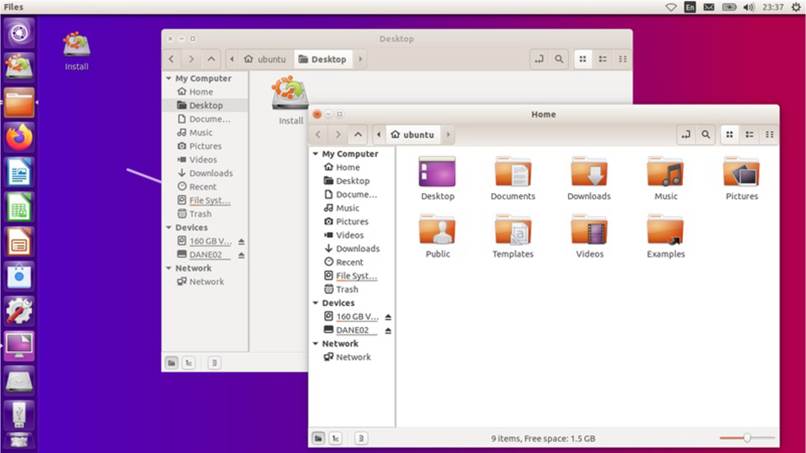Select Pictures in Desktop window sidebar
The height and width of the screenshot is (453, 806).
pos(199,146)
